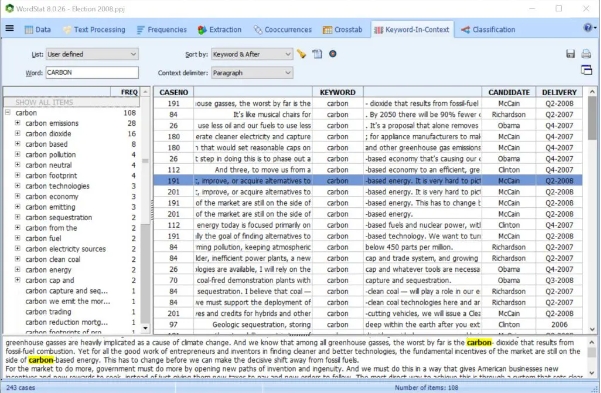Screen dimensions: 601x393
Task: Select the Keyword-In-Context tab
Action: 412,30
